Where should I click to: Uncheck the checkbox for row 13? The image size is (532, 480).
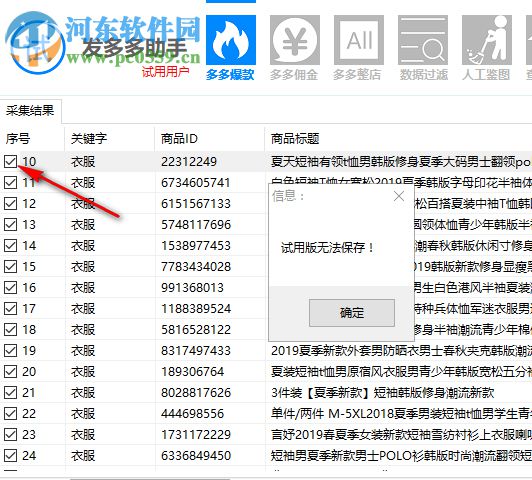(x=11, y=225)
